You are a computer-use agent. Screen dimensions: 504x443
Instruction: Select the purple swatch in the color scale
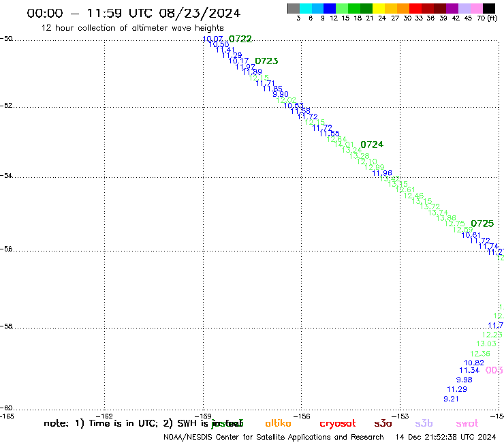tap(452, 8)
